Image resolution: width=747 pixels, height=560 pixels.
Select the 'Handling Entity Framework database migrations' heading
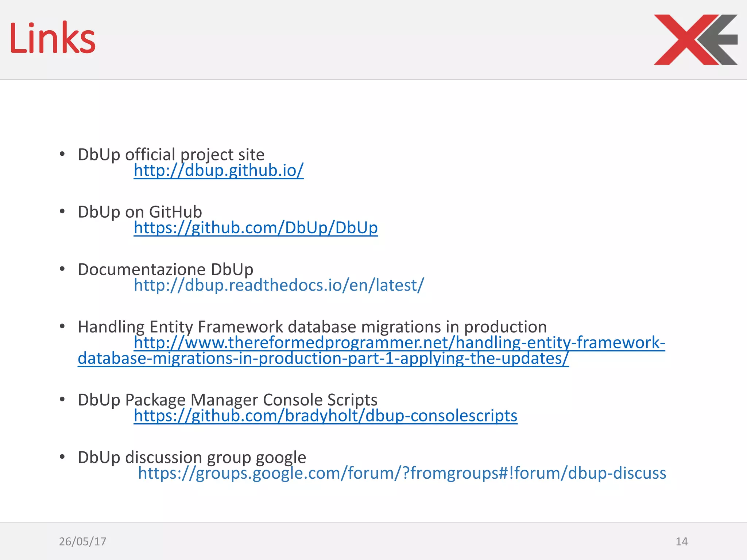click(x=312, y=327)
